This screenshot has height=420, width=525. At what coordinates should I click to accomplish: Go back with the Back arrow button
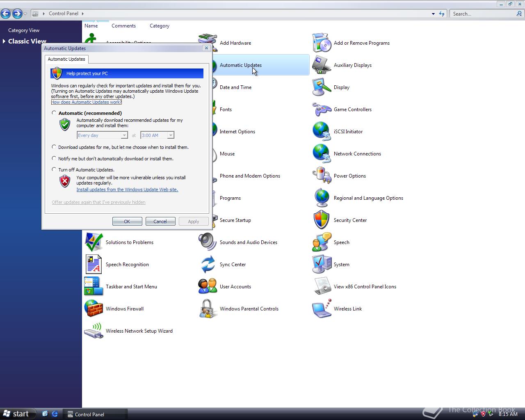click(x=6, y=14)
